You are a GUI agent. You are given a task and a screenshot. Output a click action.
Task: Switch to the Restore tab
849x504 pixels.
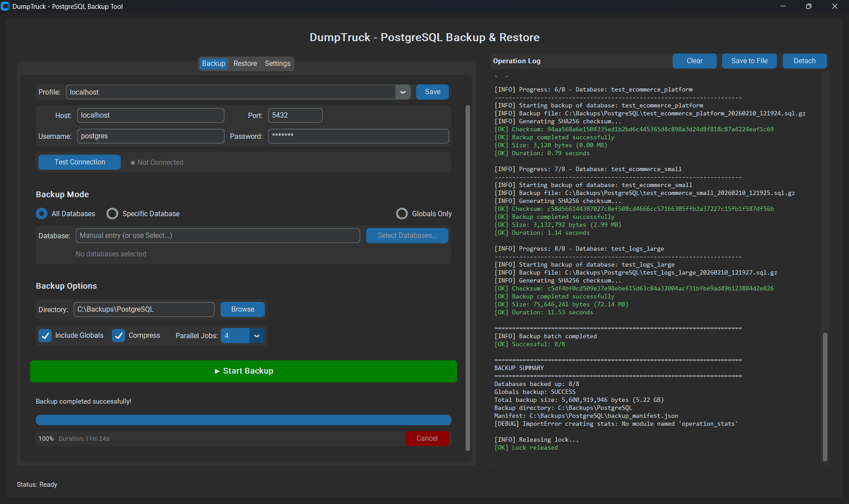point(245,63)
